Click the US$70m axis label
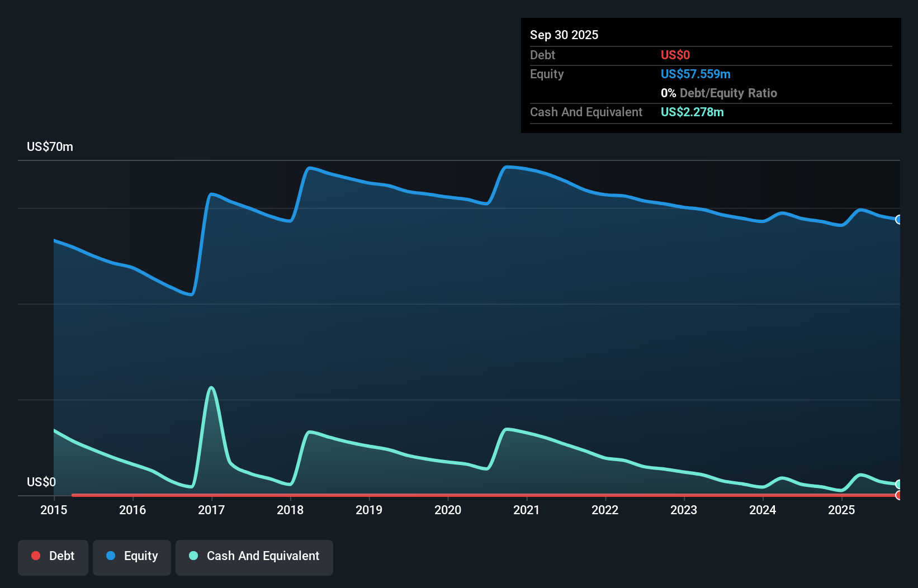The image size is (918, 588). tap(49, 146)
